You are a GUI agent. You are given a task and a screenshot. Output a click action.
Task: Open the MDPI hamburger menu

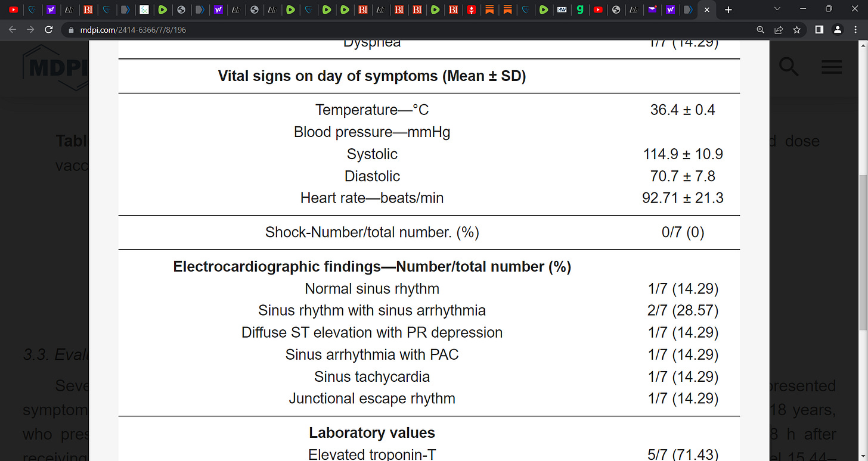tap(832, 67)
